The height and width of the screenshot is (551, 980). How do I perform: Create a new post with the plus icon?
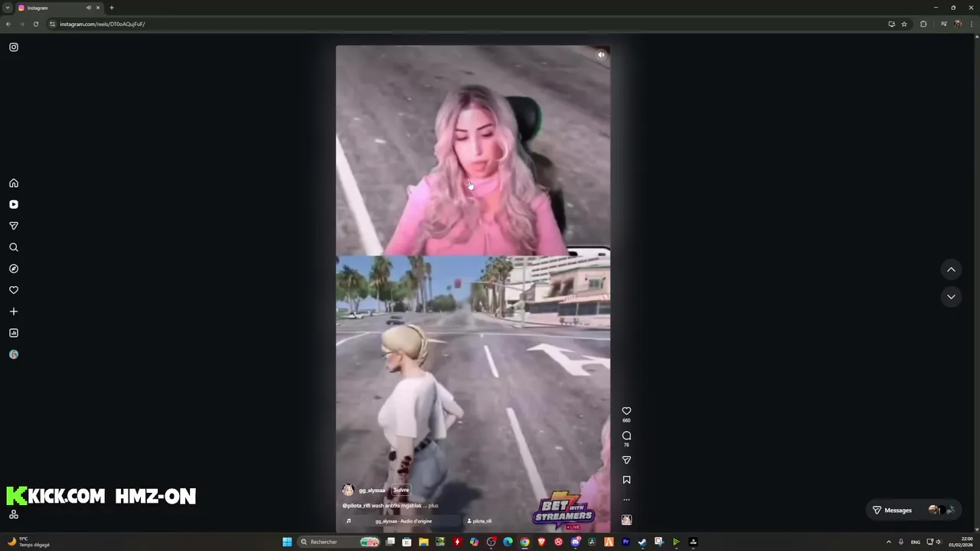[14, 311]
